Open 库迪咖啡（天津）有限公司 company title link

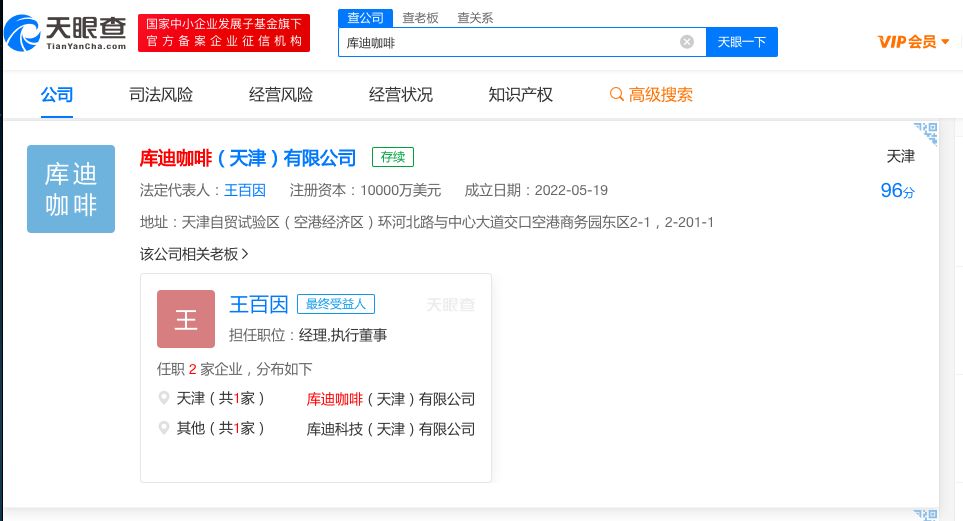click(x=248, y=159)
